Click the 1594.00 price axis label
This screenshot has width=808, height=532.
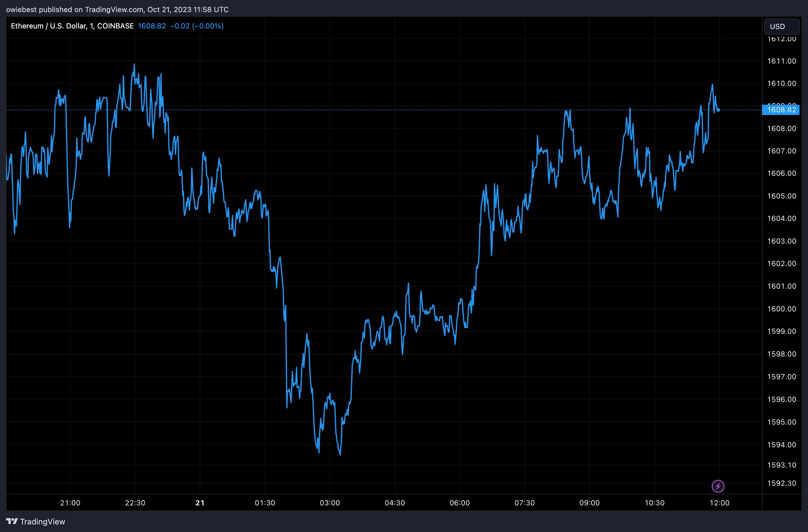[781, 445]
